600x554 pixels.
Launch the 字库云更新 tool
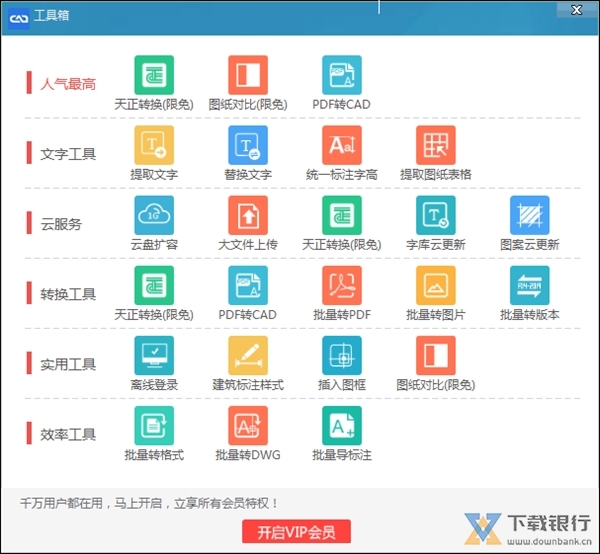coord(436,215)
